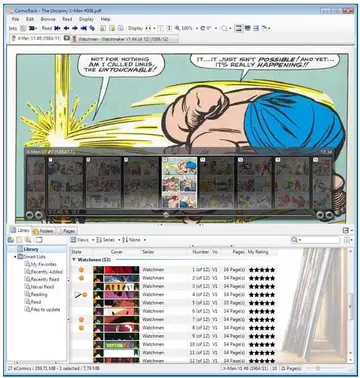Toggle the fit-height display button

tap(169, 28)
